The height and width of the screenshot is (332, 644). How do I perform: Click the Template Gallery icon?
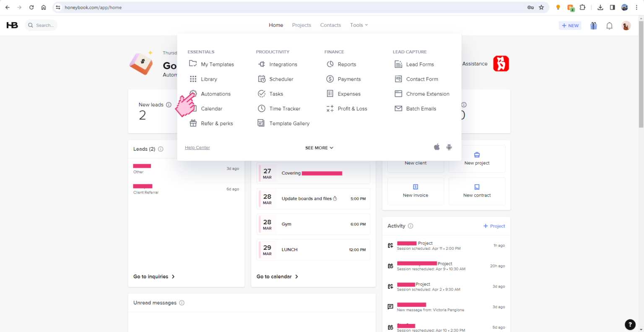261,123
